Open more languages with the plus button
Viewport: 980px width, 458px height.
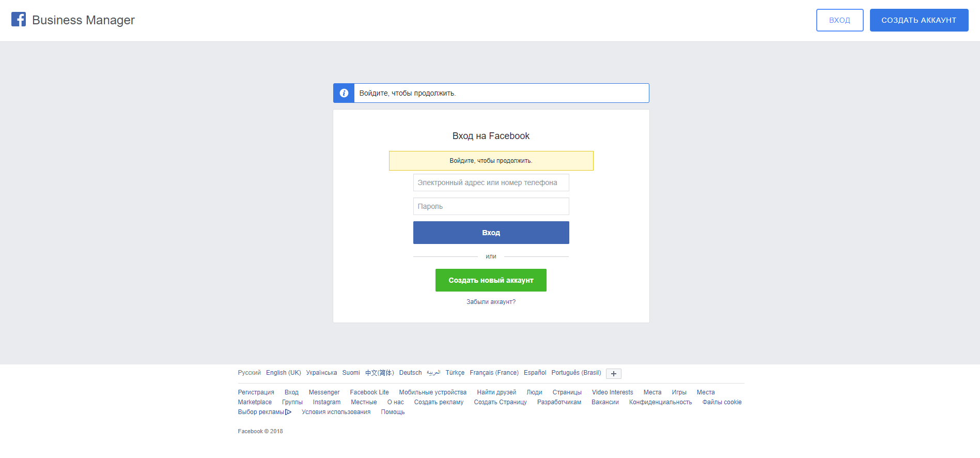click(614, 374)
